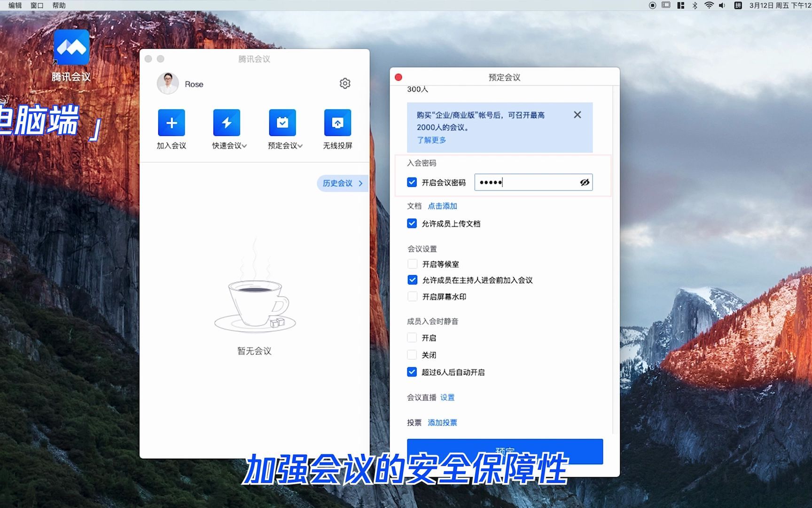
Task: Close the 预定会议 window with red button
Action: point(398,77)
